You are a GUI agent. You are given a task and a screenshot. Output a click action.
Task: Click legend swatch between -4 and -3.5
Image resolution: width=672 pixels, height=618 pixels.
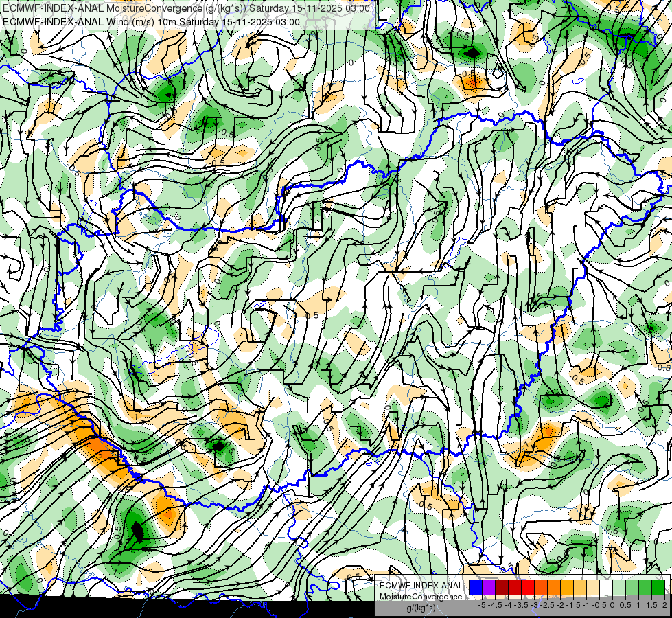point(515,588)
